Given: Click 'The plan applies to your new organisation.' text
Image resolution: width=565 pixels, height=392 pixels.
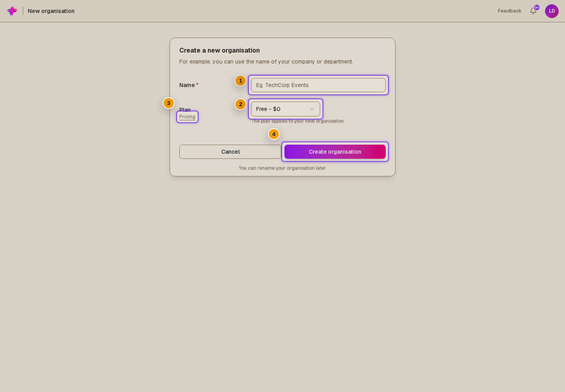Looking at the screenshot, I should (x=298, y=121).
